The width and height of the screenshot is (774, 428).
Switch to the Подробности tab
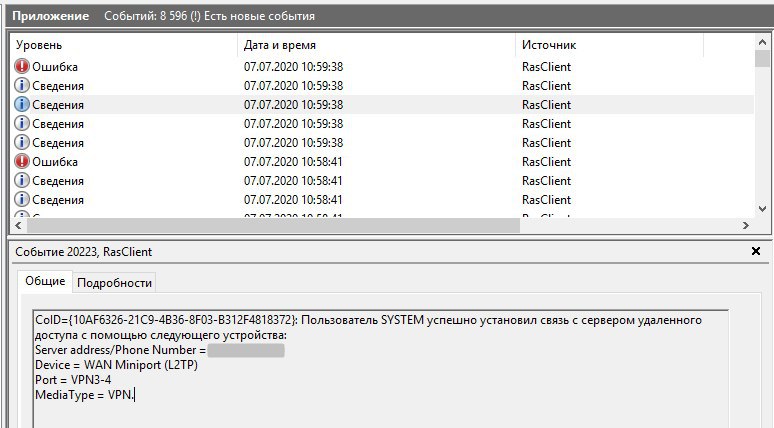pos(114,283)
